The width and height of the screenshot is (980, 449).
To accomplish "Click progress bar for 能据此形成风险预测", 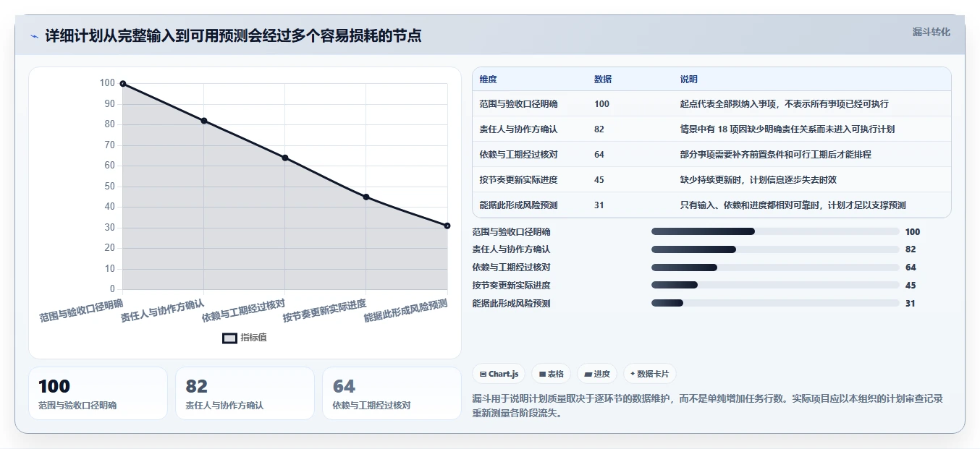I will (775, 304).
